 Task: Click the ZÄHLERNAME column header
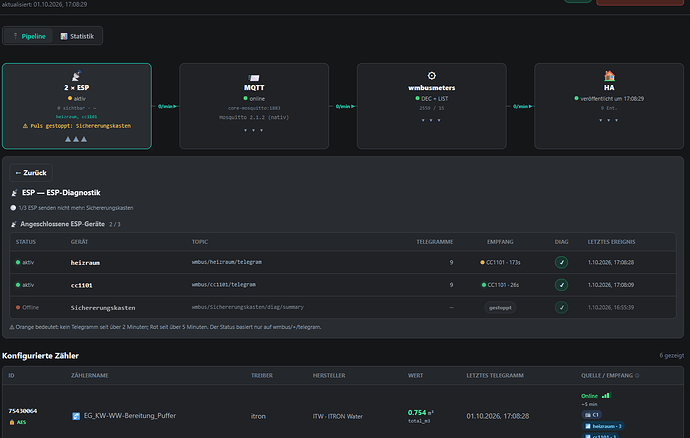point(90,375)
